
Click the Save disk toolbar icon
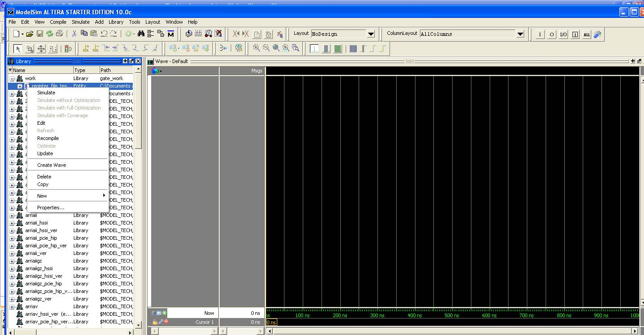(x=39, y=34)
